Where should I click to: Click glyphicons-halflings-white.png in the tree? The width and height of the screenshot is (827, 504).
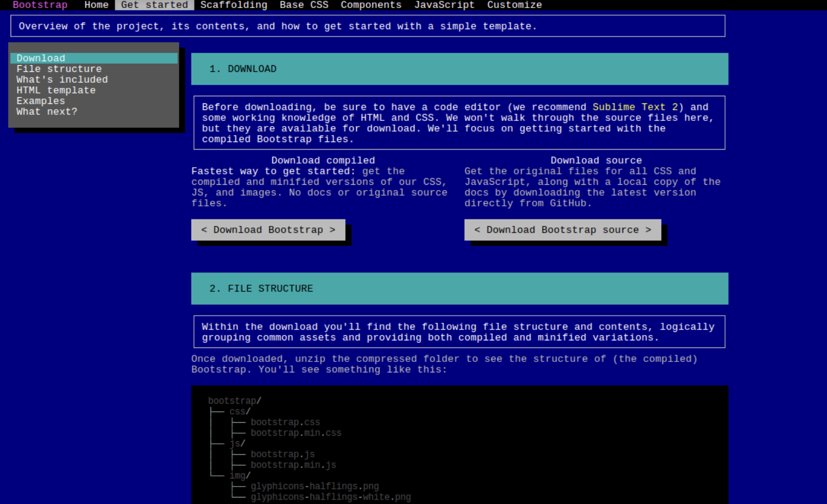(331, 497)
